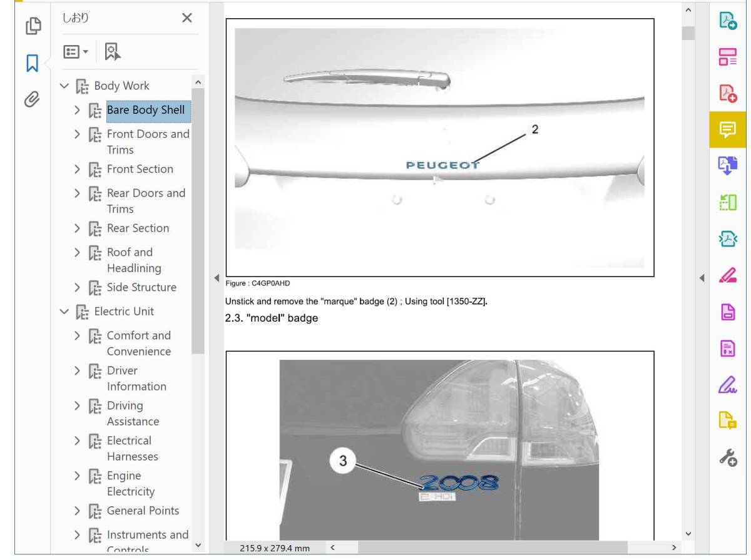Open the Electrical Harnesses bookmark
The image size is (751, 560).
point(132,448)
